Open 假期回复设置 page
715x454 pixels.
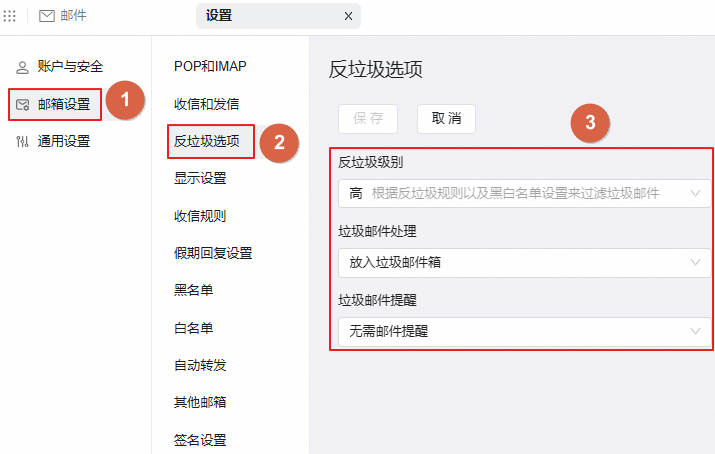(x=213, y=253)
